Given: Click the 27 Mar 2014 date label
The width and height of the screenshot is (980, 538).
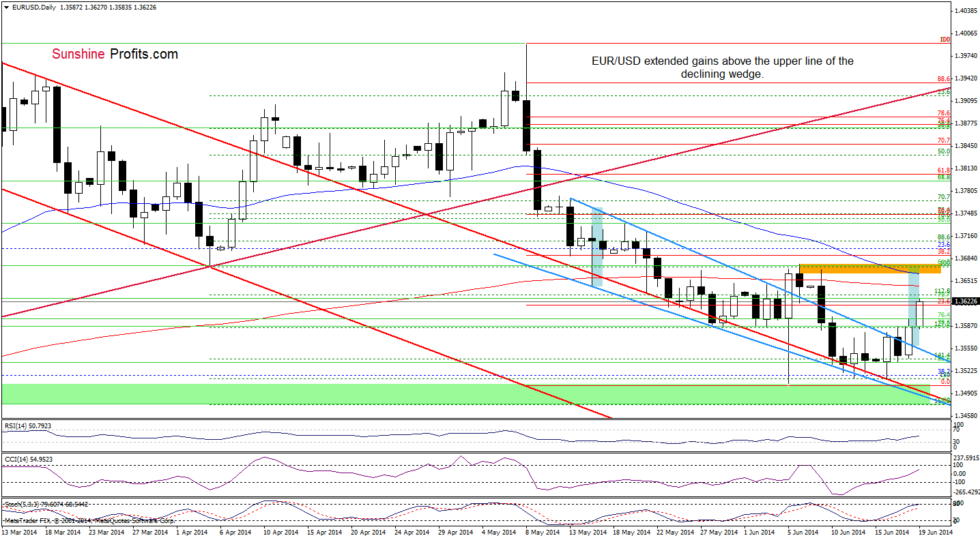Looking at the screenshot, I should coord(150,532).
